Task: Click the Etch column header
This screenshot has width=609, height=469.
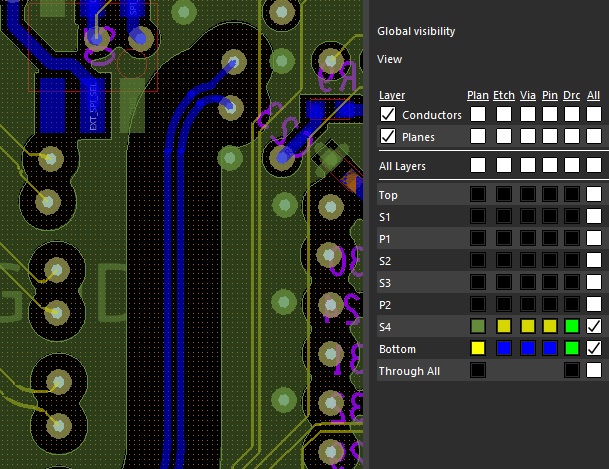Action: pyautogui.click(x=503, y=95)
